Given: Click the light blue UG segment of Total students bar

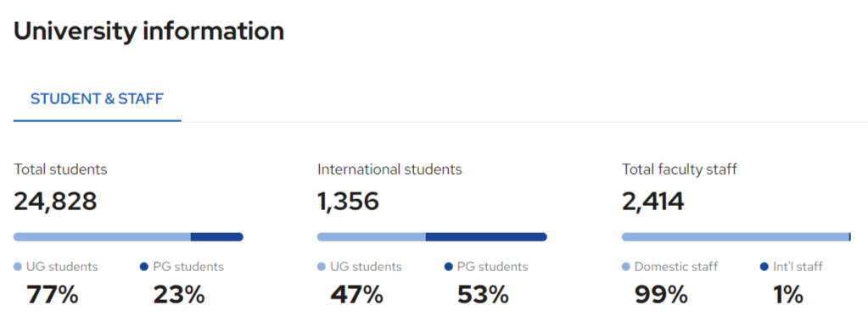Looking at the screenshot, I should tap(102, 236).
